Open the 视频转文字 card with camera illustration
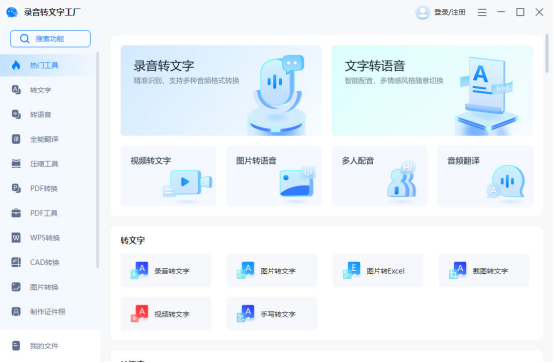Screen dimensions: 554x363 pos(168,176)
